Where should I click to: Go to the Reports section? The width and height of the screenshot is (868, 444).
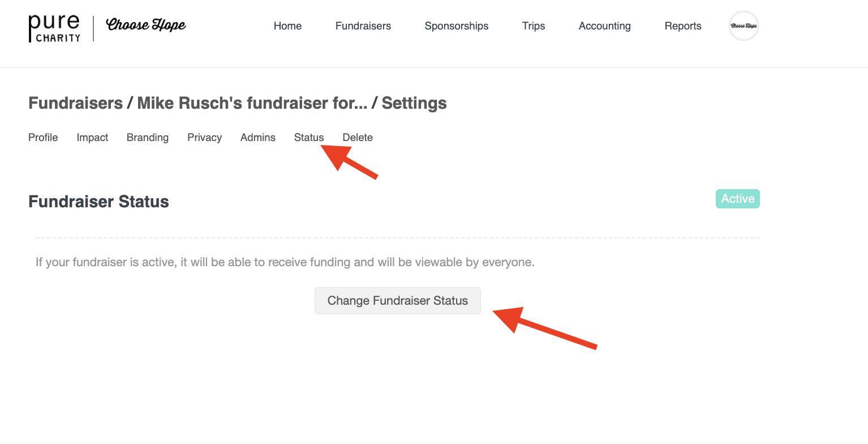point(683,26)
